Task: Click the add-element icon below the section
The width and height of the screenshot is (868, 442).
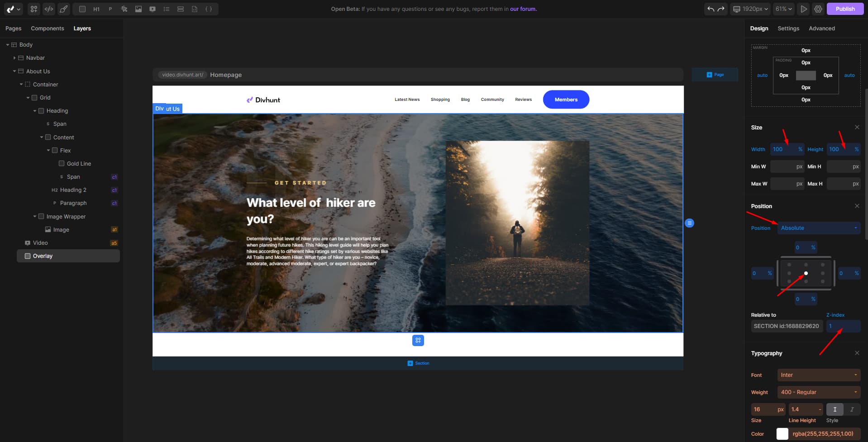Action: [x=418, y=340]
